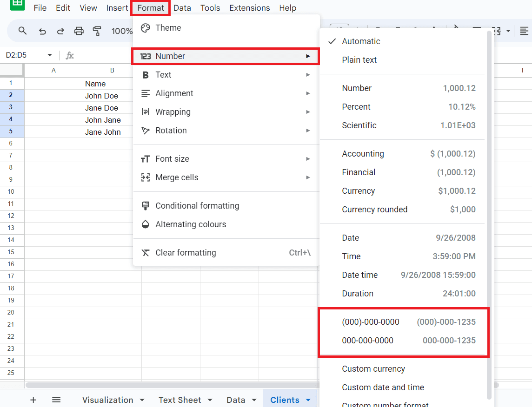Image resolution: width=532 pixels, height=407 pixels.
Task: Open the File menu
Action: click(x=40, y=8)
